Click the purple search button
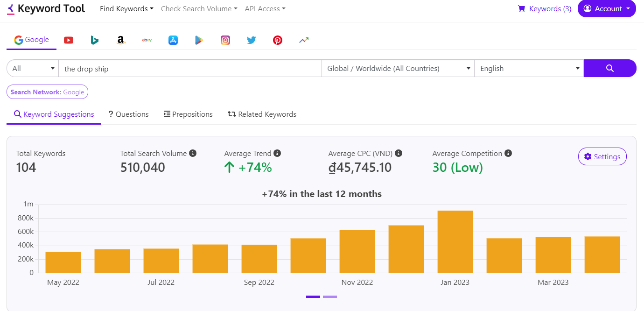Image resolution: width=644 pixels, height=311 pixels. 609,68
